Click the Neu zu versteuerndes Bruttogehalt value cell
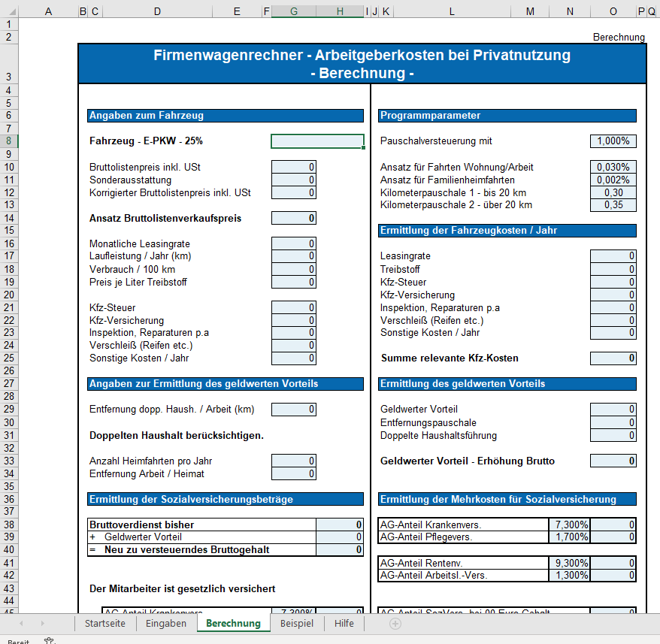This screenshot has width=660, height=644. (339, 550)
